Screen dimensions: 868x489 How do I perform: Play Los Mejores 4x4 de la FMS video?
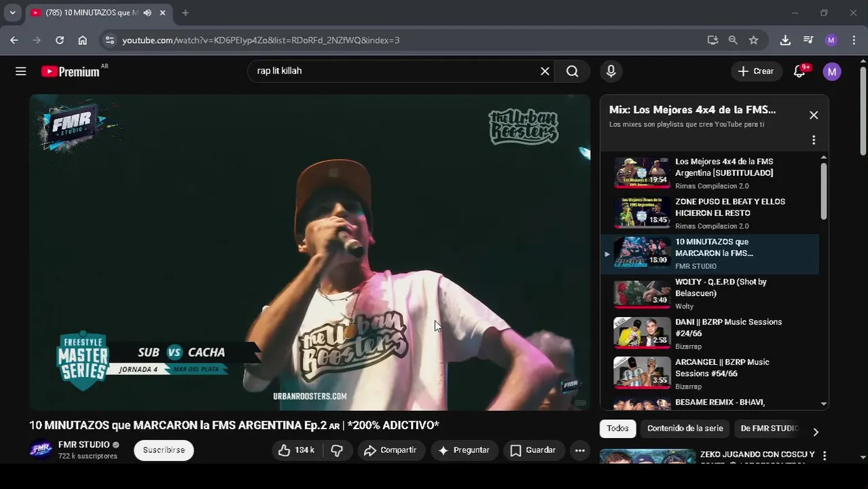[x=710, y=173]
